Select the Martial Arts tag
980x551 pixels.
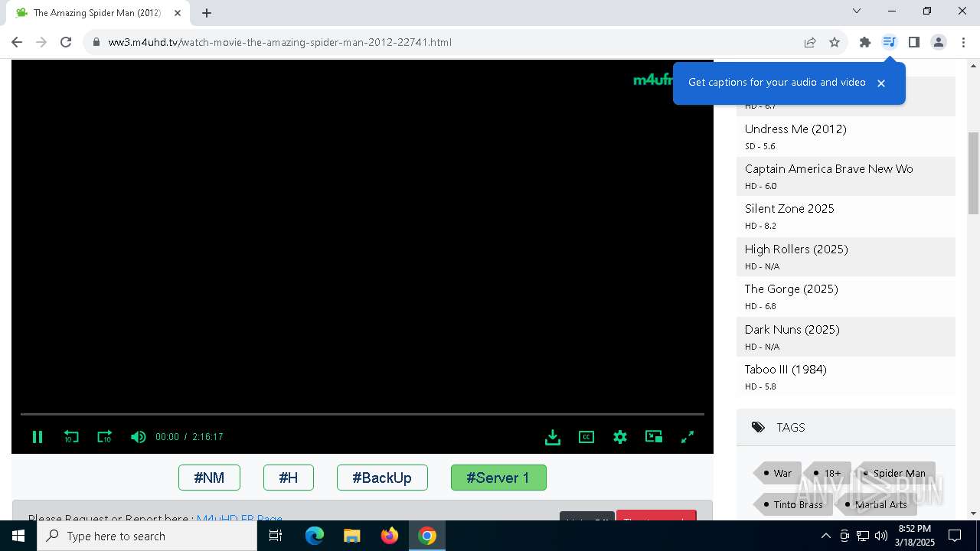click(876, 504)
